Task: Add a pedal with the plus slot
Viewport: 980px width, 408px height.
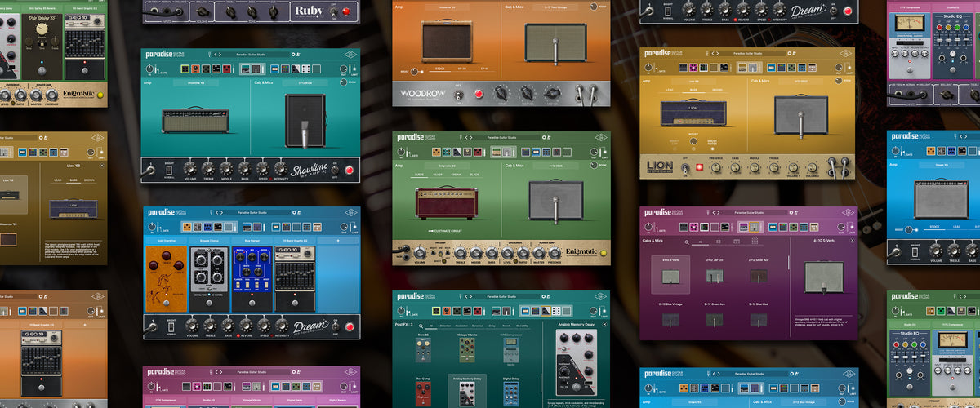Action: [338, 241]
